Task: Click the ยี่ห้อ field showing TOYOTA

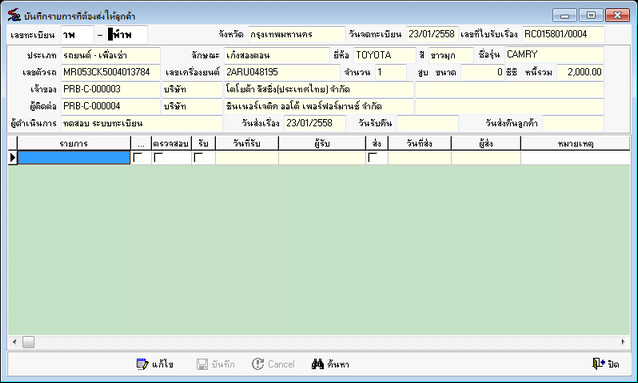Action: point(385,55)
